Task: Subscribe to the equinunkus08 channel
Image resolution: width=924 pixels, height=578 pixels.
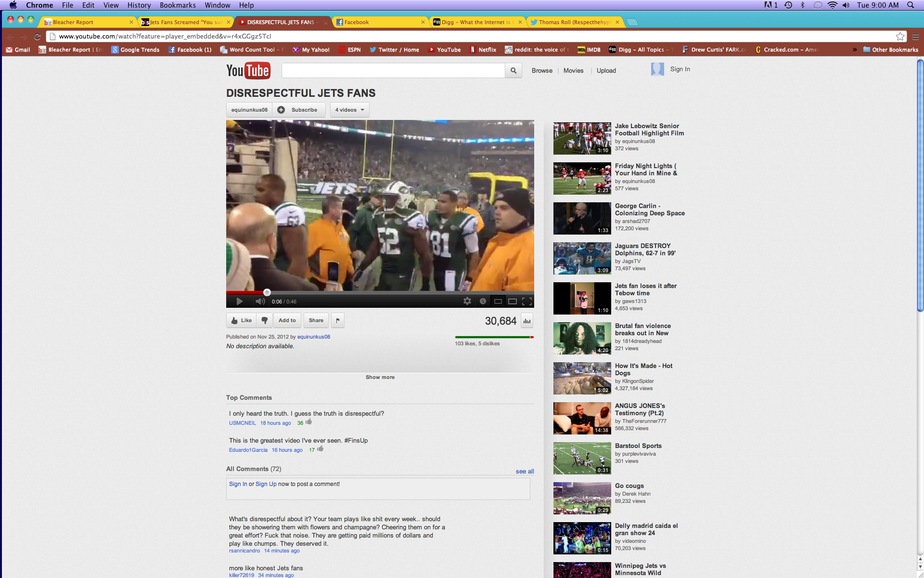Action: coord(298,110)
